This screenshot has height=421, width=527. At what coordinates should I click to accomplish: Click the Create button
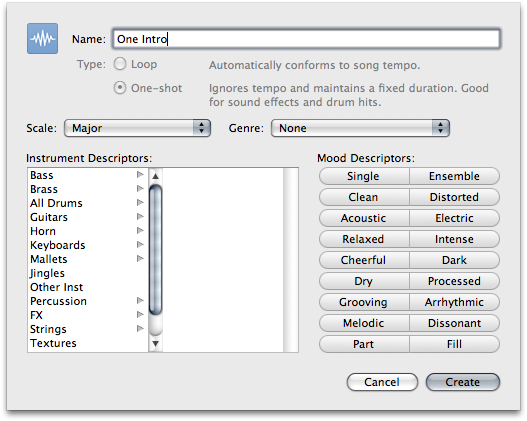[x=463, y=382]
